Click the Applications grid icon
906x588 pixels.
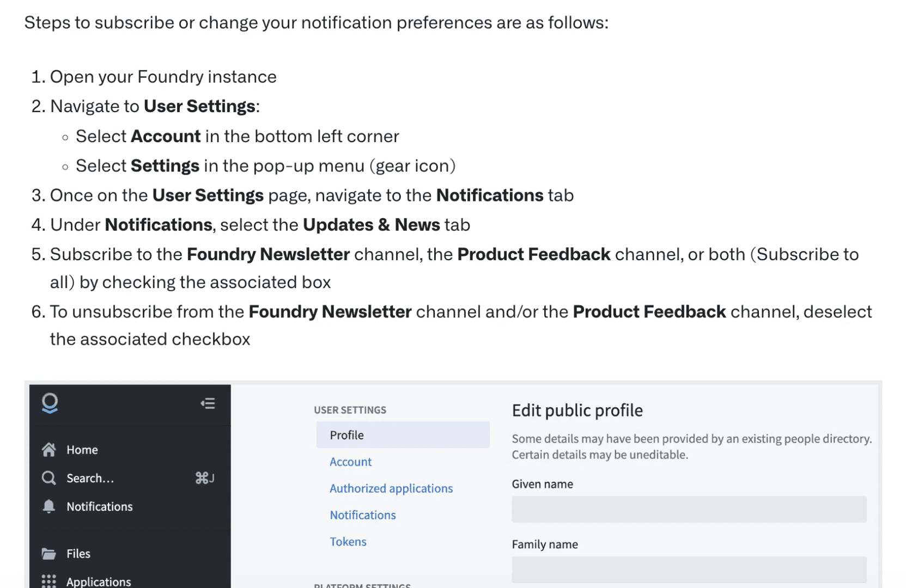[48, 581]
